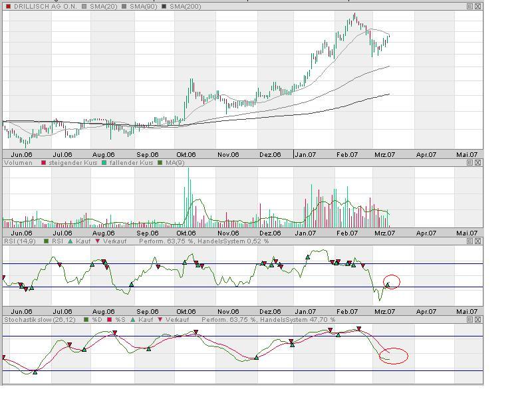Close the Volumen panel

click(477, 162)
